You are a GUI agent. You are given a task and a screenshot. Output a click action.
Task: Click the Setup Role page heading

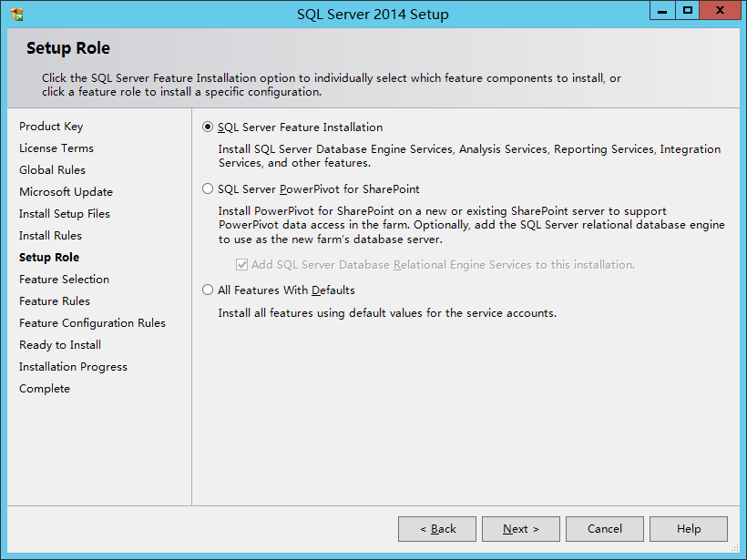[68, 48]
